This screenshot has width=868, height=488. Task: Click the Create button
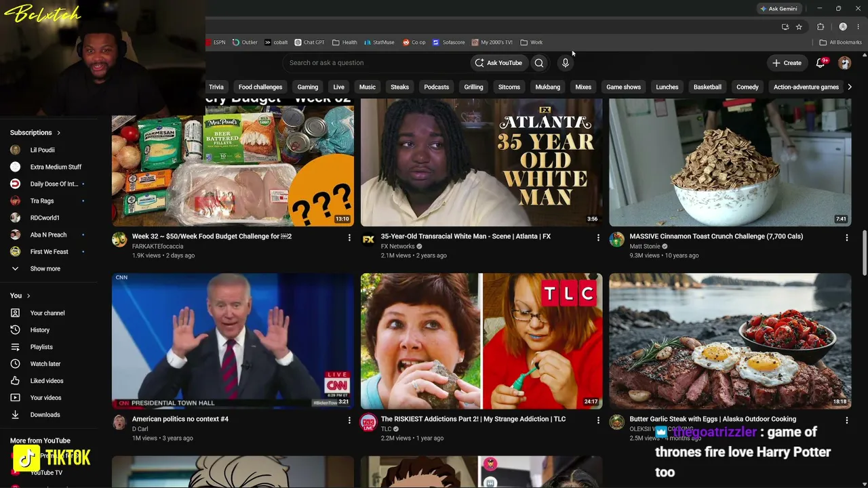787,63
